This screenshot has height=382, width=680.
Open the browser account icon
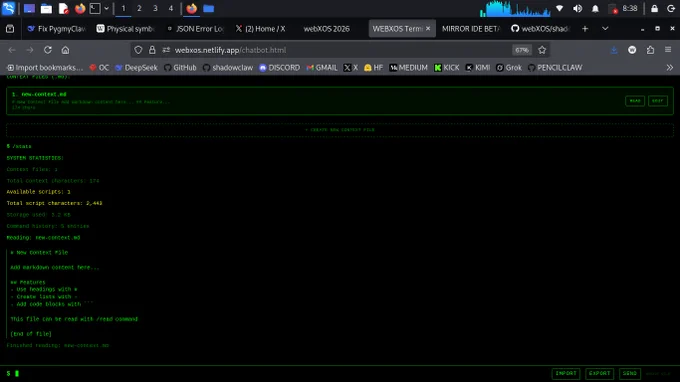click(632, 50)
